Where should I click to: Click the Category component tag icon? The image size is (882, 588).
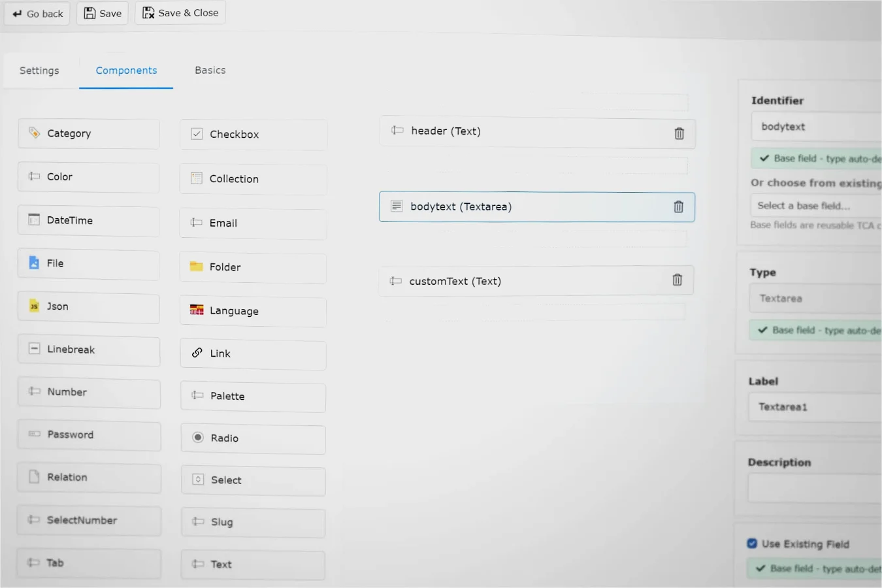[35, 133]
